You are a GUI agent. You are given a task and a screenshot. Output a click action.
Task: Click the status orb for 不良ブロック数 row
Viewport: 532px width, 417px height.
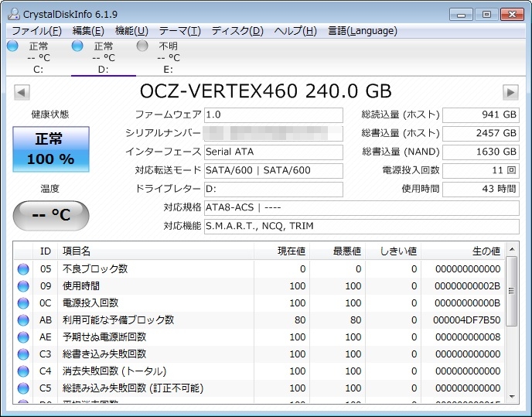[23, 269]
